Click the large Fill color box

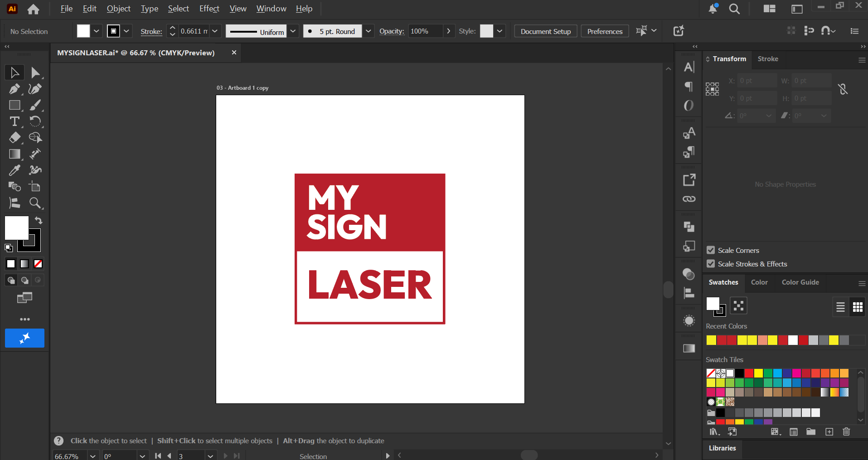16,228
